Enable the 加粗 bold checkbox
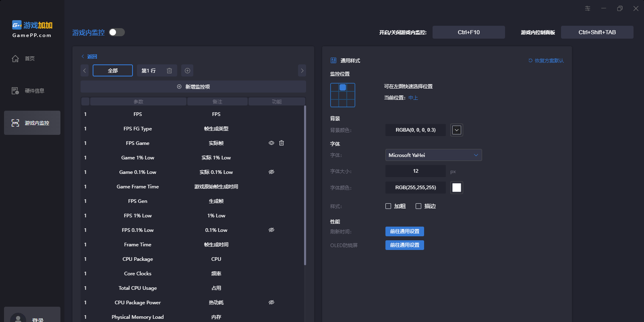Screen dimensions: 644x322 (x=388, y=206)
